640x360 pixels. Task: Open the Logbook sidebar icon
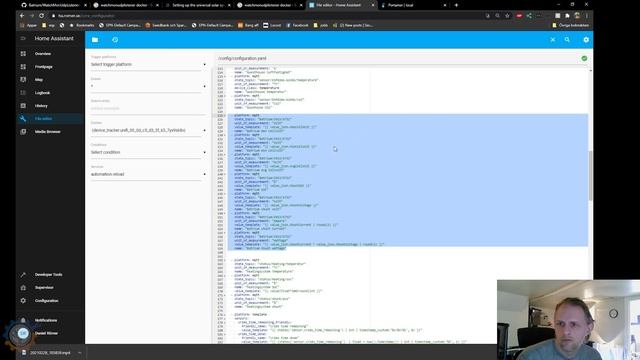coord(23,93)
